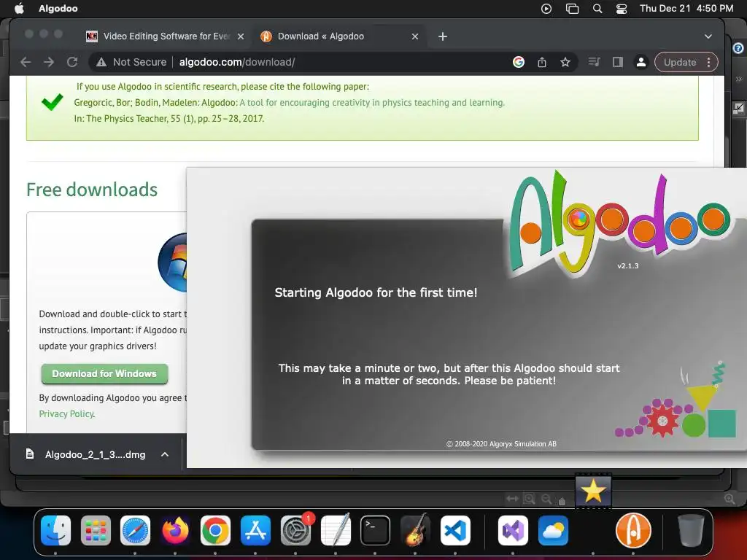
Task: Bookmark this page with star icon
Action: [565, 62]
